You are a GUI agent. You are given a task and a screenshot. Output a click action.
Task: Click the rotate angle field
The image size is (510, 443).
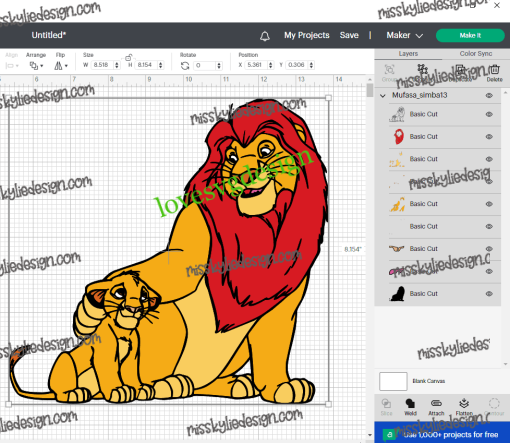(205, 66)
